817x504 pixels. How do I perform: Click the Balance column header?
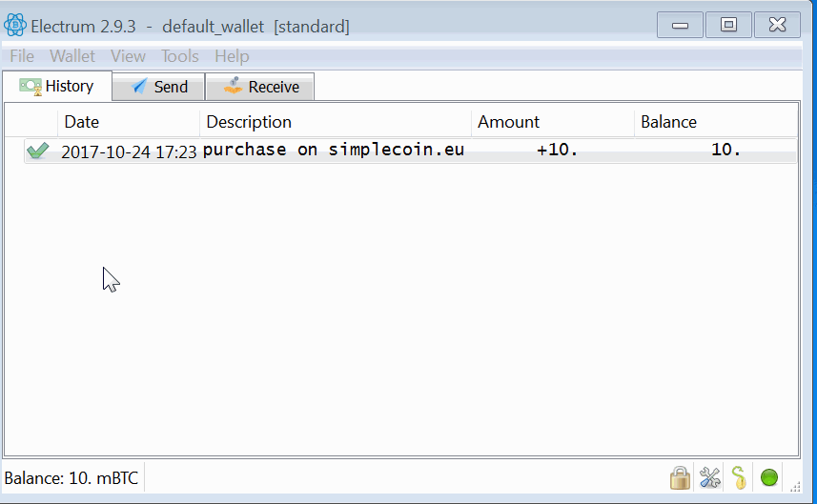tap(668, 122)
